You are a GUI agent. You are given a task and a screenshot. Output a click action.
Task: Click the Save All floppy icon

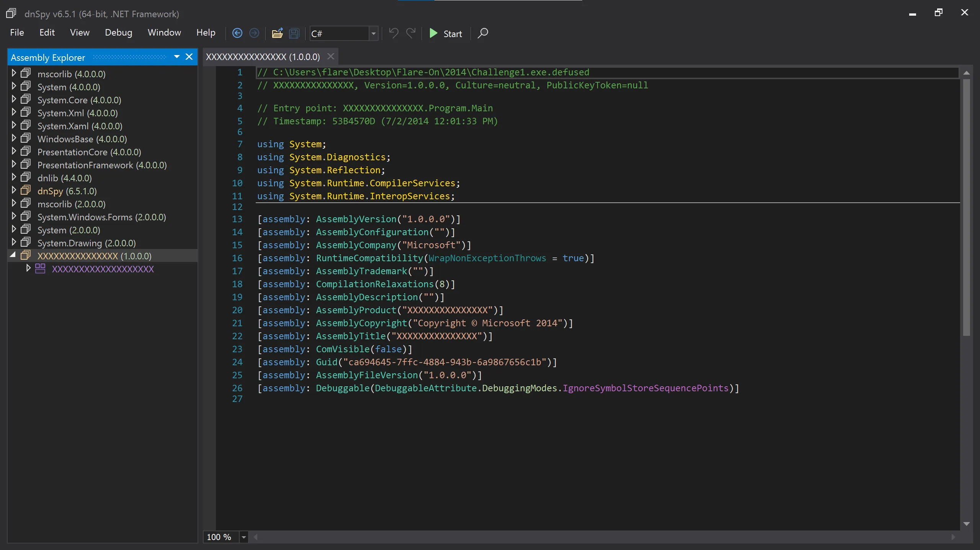[x=294, y=33]
